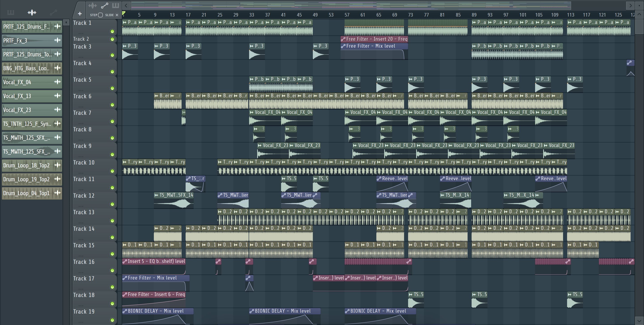The height and width of the screenshot is (325, 644).
Task: Select PRTF_Fx_3 in the picker list
Action: click(32, 40)
